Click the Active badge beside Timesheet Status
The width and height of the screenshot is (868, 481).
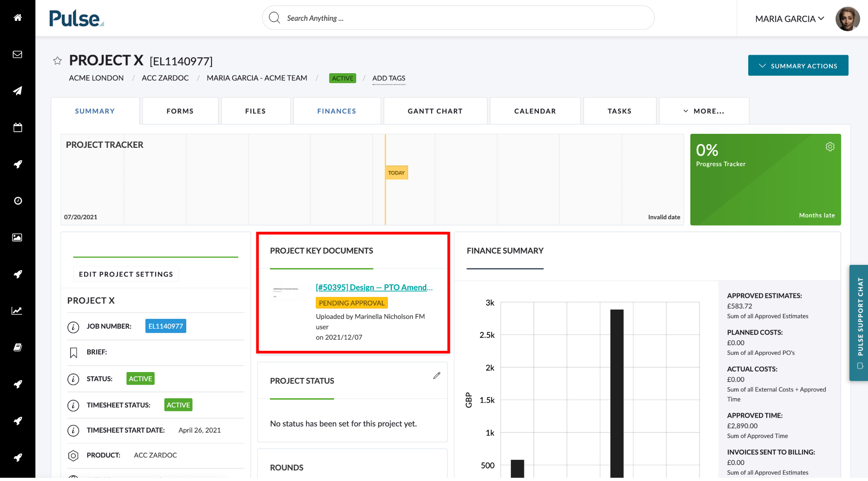[x=178, y=405]
